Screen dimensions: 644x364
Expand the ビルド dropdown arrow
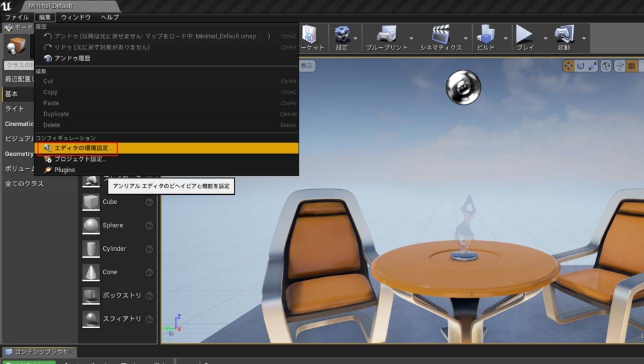point(506,38)
